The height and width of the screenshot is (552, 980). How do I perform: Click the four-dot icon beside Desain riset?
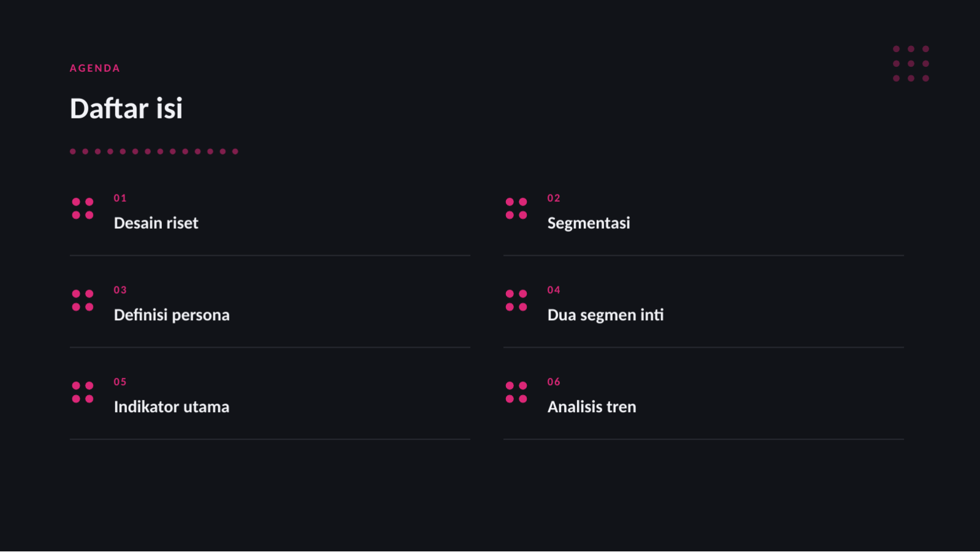[83, 209]
